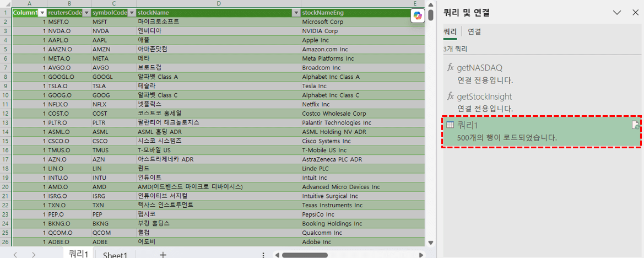Screen dimensions: 644x258
Task: Open the symbolCode filter dropdown
Action: coord(131,13)
